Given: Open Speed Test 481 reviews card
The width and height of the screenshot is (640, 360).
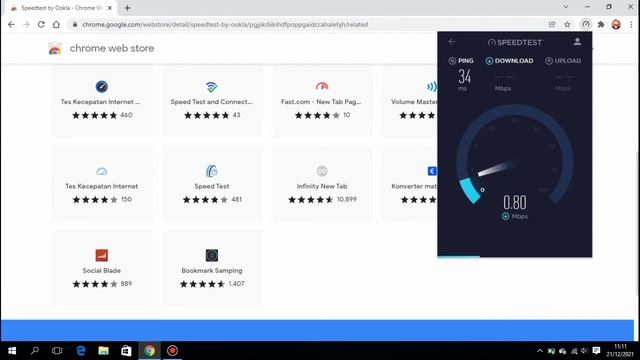Looking at the screenshot, I should pos(212,184).
